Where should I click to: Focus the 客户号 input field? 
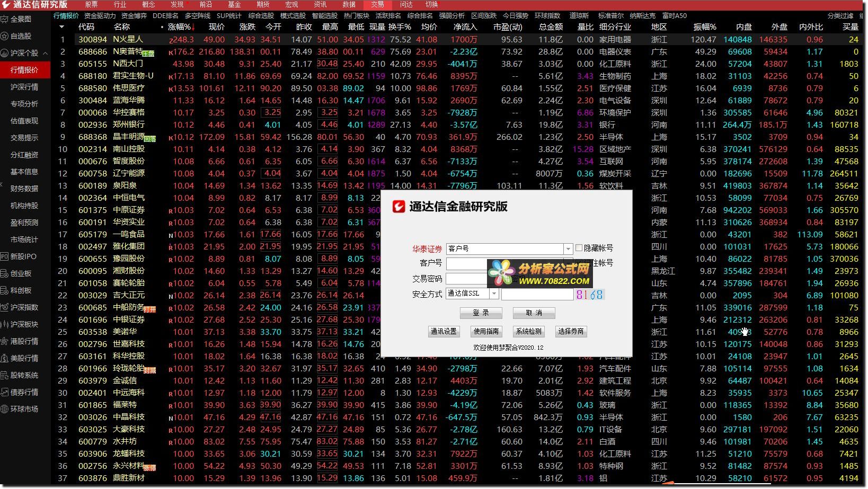(466, 263)
